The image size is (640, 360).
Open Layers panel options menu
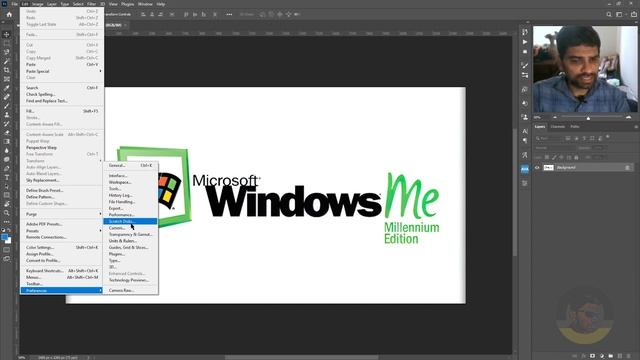(636, 127)
